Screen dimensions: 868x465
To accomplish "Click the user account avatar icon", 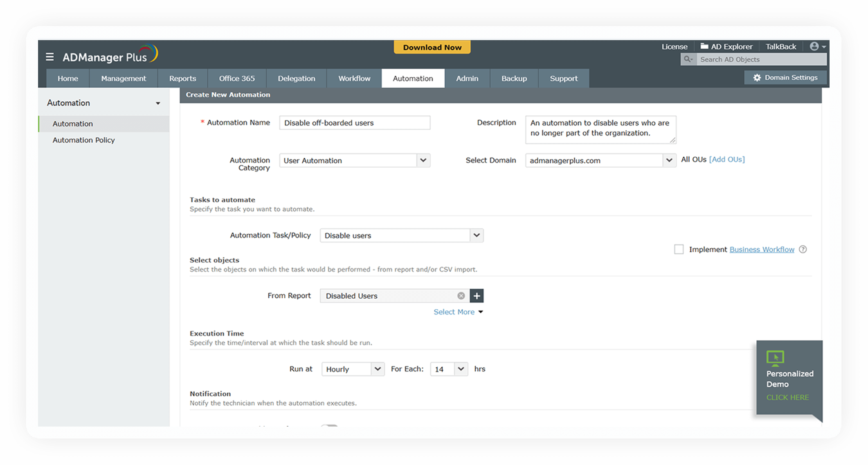I will tap(814, 46).
